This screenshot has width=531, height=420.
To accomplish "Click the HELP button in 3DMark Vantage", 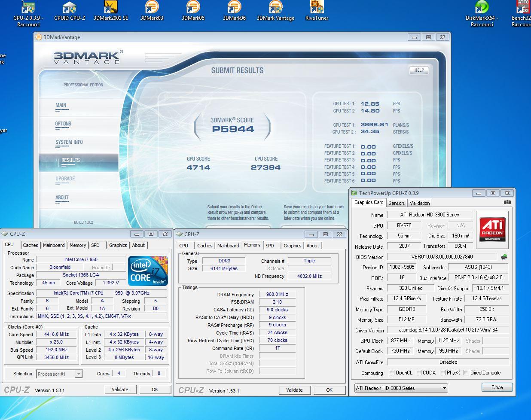I will click(x=419, y=70).
